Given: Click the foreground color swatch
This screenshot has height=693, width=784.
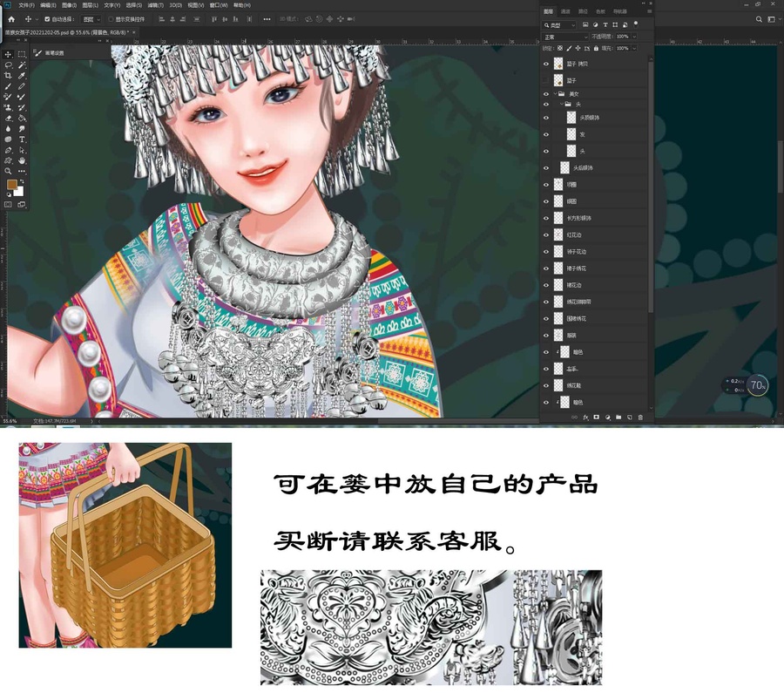Looking at the screenshot, I should [11, 185].
